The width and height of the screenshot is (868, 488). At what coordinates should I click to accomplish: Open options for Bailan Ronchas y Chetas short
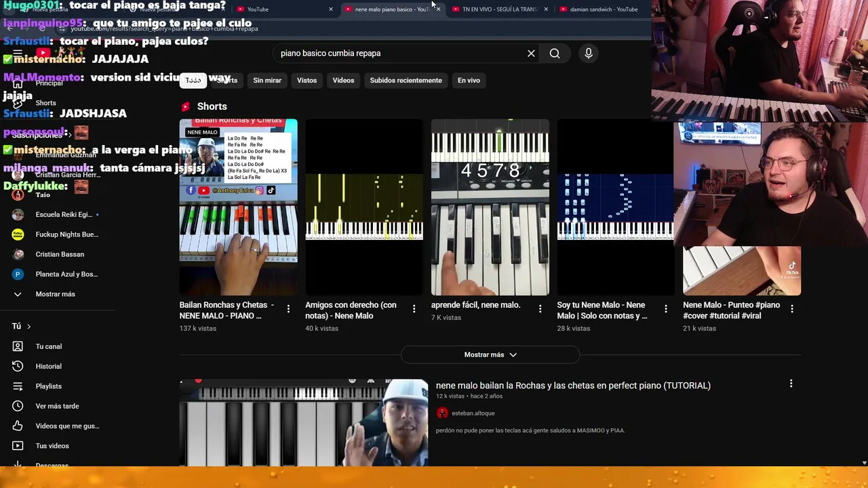pyautogui.click(x=288, y=309)
